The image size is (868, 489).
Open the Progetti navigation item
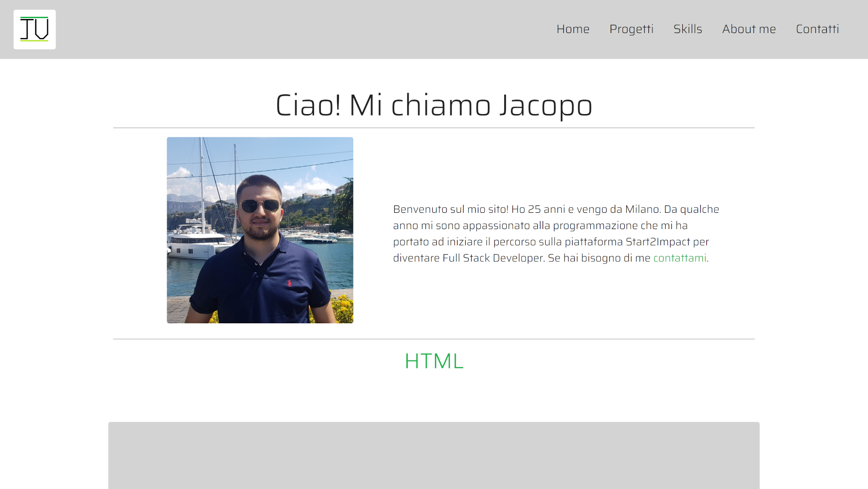point(632,29)
